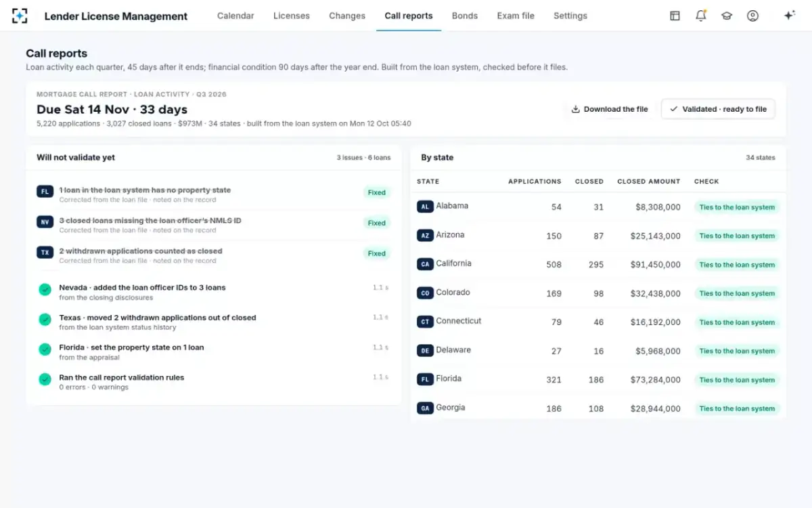Click Colorado's closed amount $32,438,000
This screenshot has width=812, height=508.
click(655, 294)
